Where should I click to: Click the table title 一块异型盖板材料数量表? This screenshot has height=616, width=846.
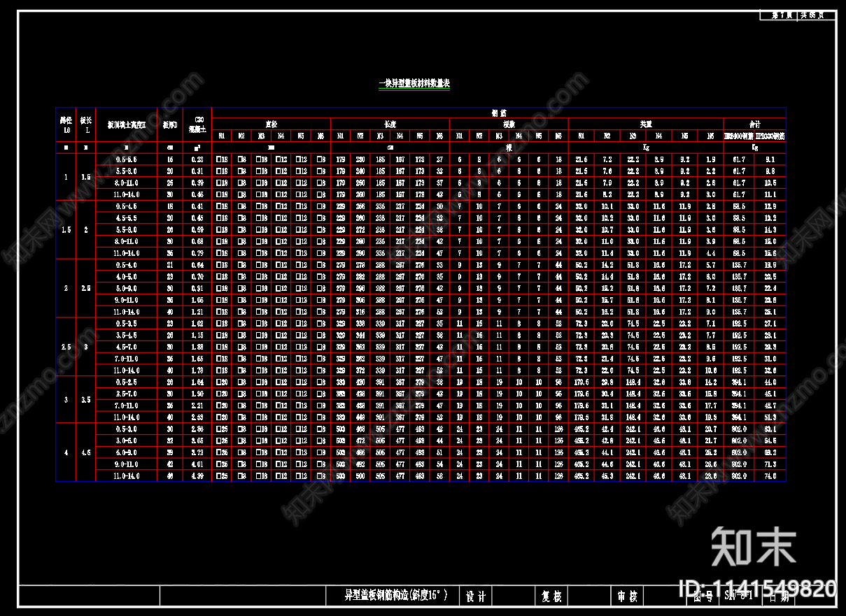click(414, 83)
